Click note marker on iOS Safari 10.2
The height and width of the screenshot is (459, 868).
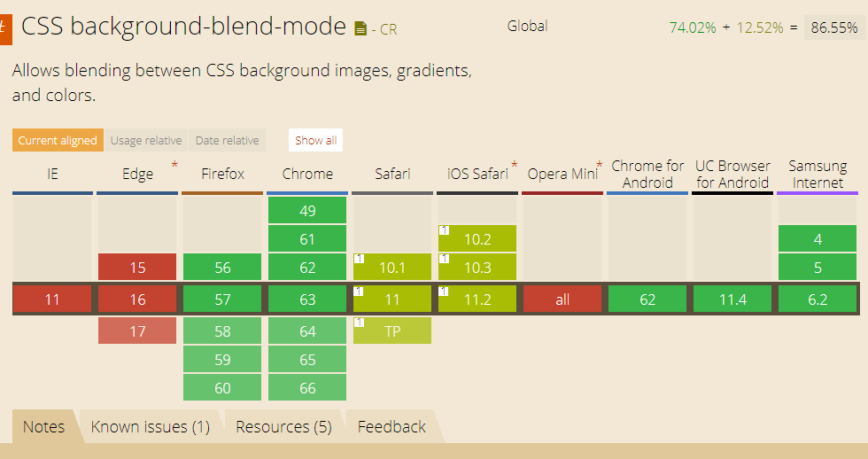coord(444,229)
